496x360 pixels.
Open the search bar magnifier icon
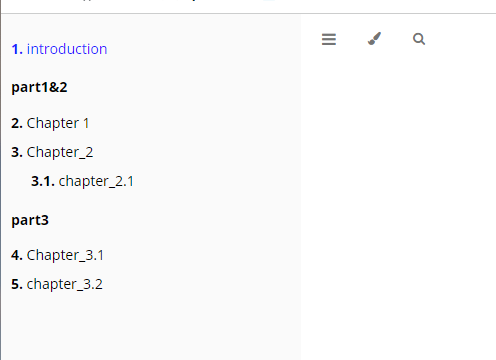419,39
